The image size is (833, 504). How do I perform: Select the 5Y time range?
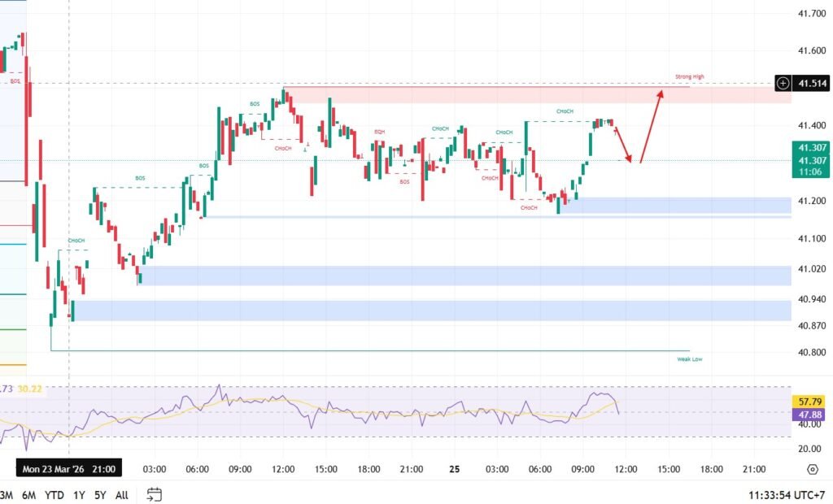[99, 494]
